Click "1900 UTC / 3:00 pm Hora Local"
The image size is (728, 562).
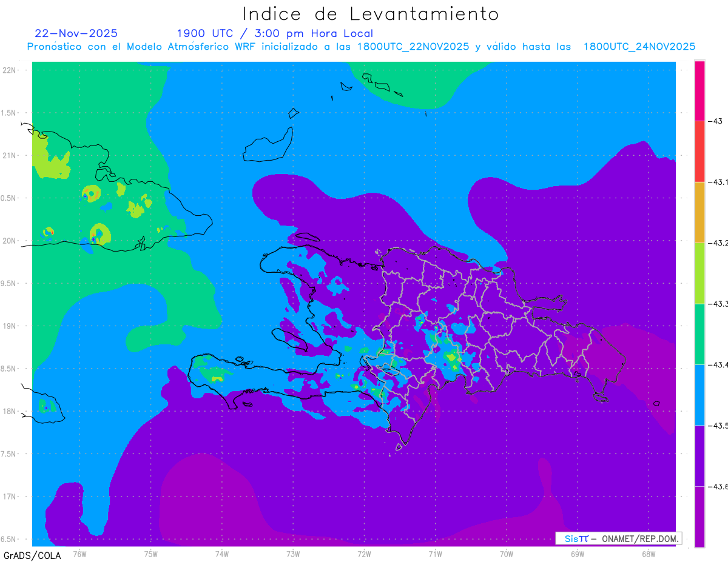[x=275, y=33]
